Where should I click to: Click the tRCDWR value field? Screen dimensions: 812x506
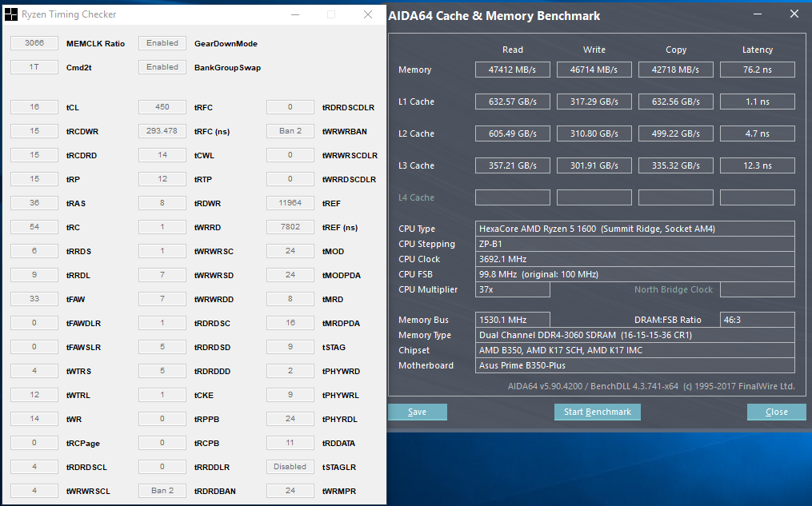pos(34,131)
